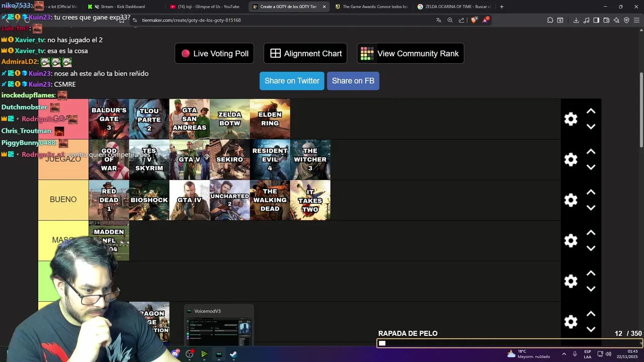Open settings gear for the empty green tier row
Image resolution: width=644 pixels, height=362 pixels.
click(571, 281)
